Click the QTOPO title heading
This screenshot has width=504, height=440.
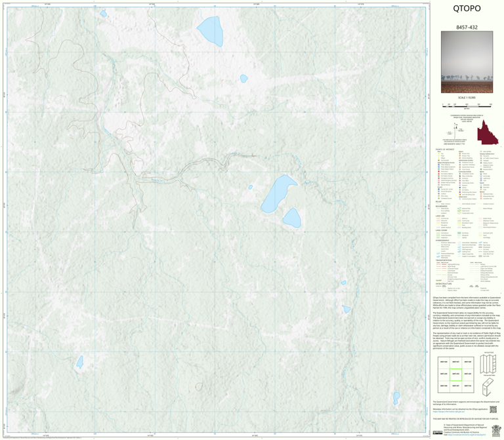(467, 9)
